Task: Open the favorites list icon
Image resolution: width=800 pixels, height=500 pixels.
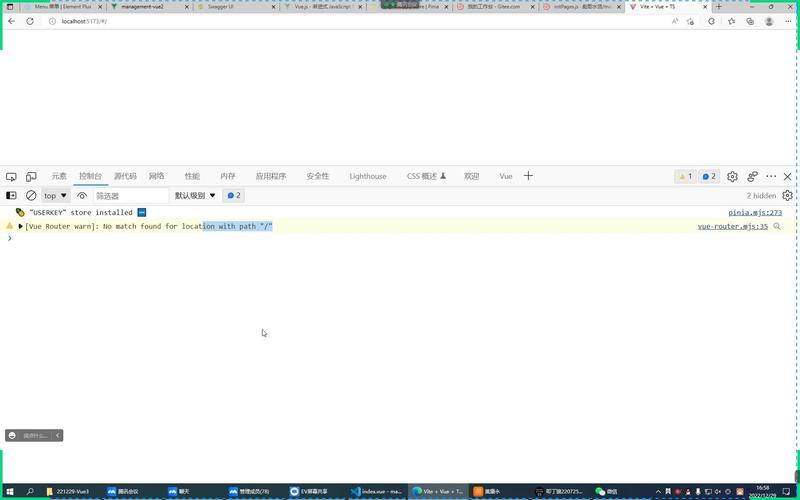Action: [731, 21]
